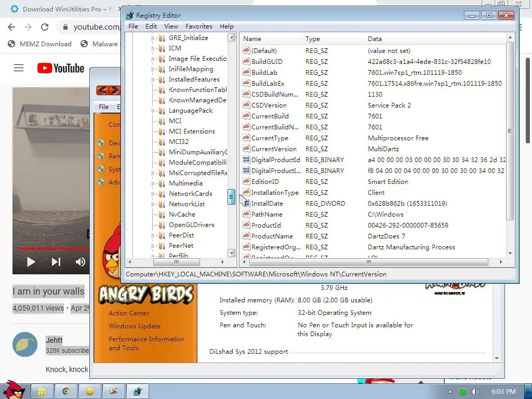Expand the NetworkList registry key
532x399 pixels.
point(153,204)
